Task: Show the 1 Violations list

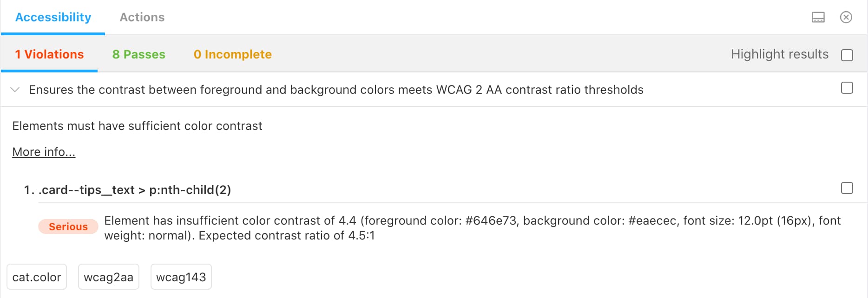Action: [49, 54]
